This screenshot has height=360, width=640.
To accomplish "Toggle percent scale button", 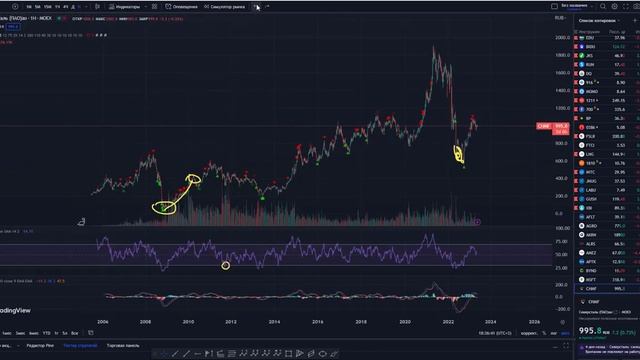I will (544, 333).
